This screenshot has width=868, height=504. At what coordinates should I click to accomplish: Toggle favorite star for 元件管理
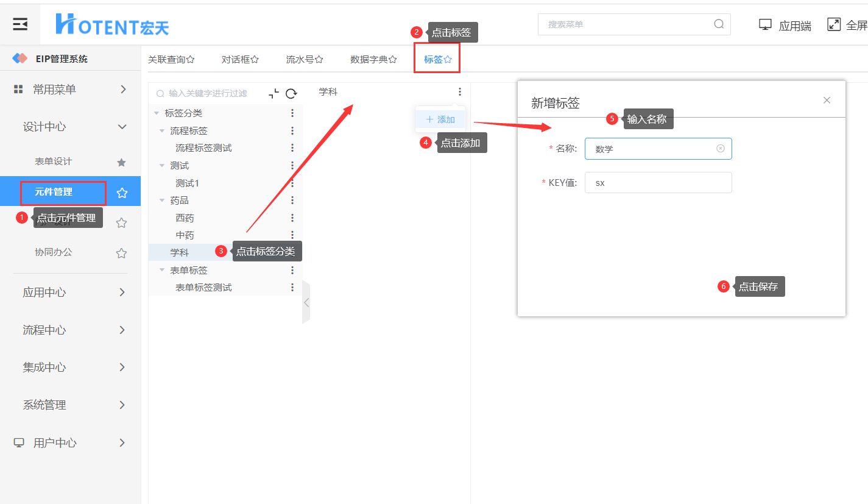point(122,193)
